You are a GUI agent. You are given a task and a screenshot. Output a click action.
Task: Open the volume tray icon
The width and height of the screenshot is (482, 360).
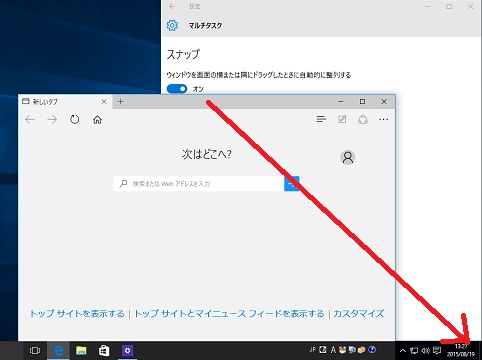(x=425, y=351)
